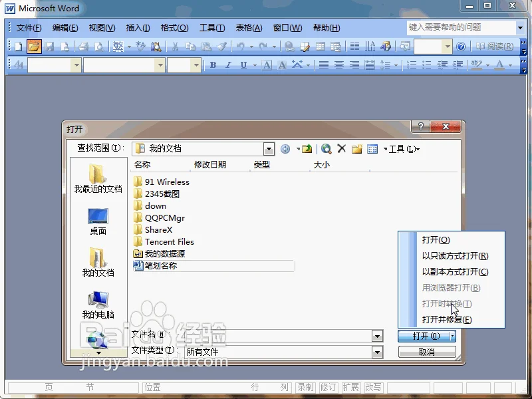Image resolution: width=532 pixels, height=399 pixels.
Task: Toggle Center alignment button
Action: (x=339, y=65)
